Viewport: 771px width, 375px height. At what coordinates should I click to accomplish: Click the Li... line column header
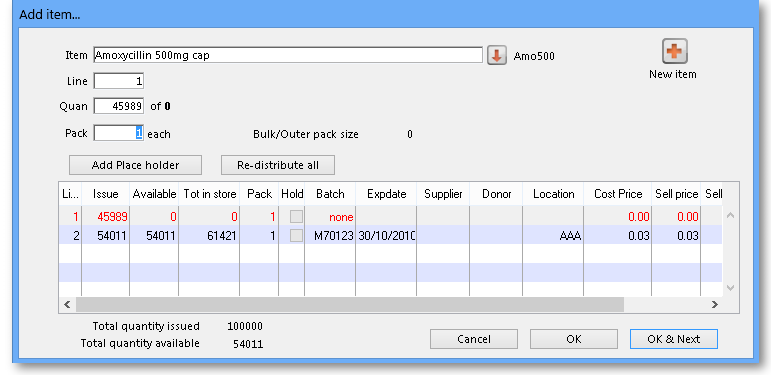pyautogui.click(x=70, y=194)
